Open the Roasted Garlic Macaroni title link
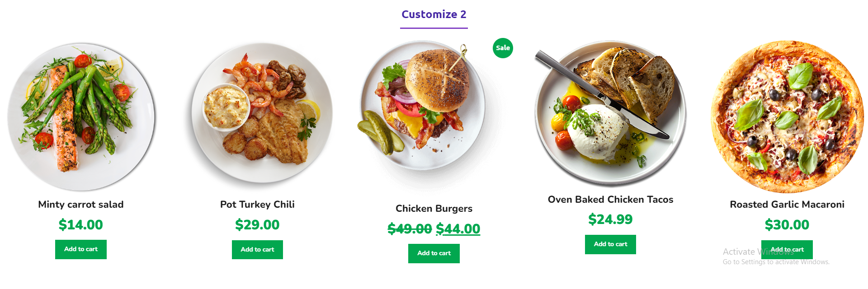Screen dimensions: 868x289 point(787,205)
